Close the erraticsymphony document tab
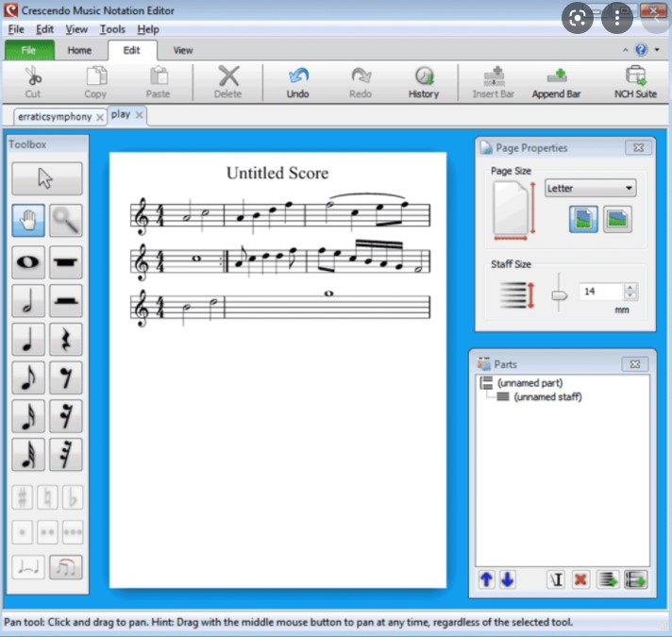 point(100,117)
